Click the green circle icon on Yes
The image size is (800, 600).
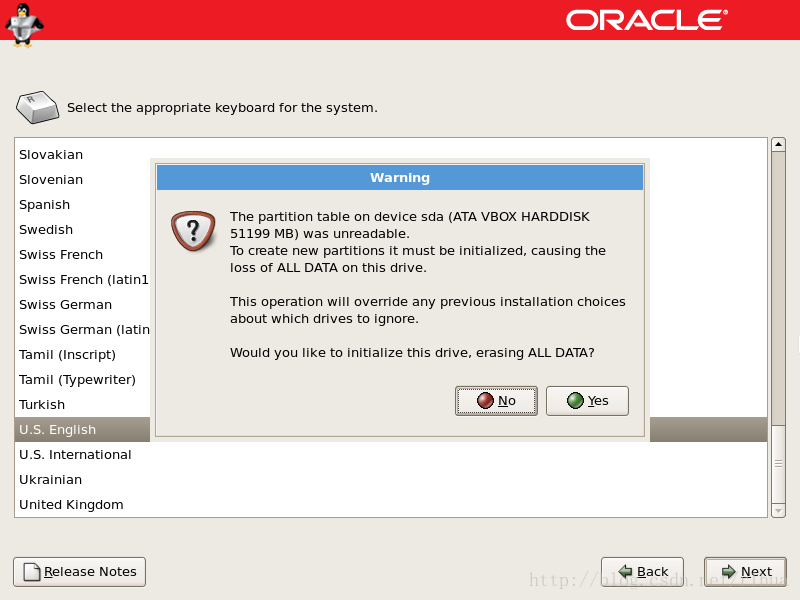tap(575, 401)
